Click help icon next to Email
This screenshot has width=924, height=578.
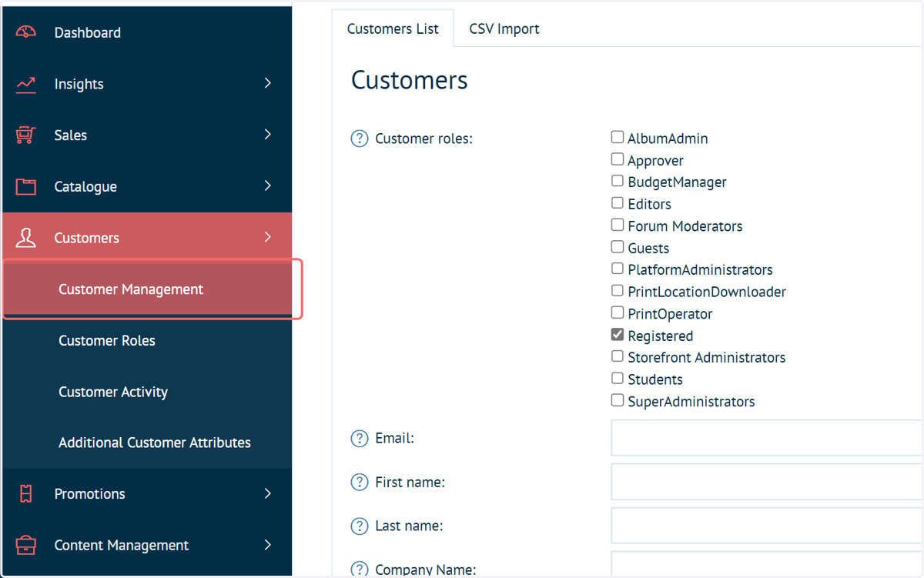[x=360, y=438]
